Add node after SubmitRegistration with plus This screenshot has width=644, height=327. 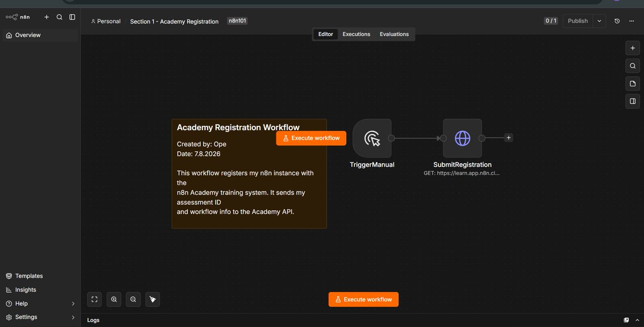coord(509,138)
